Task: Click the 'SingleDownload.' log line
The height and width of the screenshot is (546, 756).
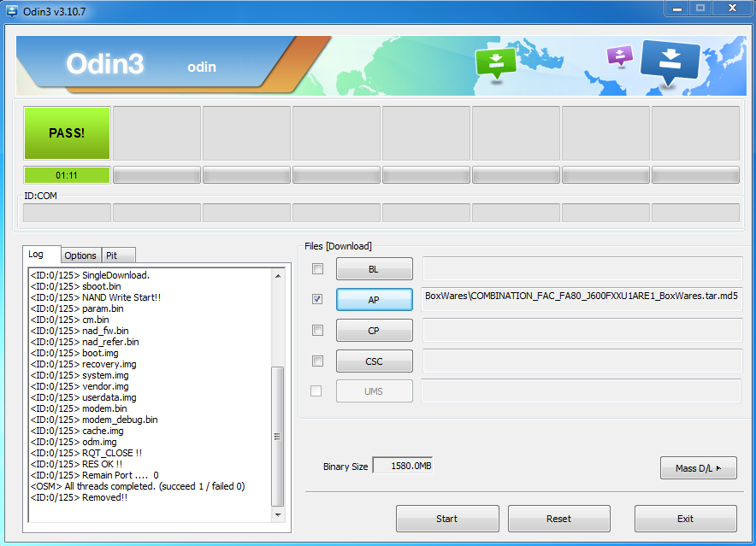Action: [90, 275]
